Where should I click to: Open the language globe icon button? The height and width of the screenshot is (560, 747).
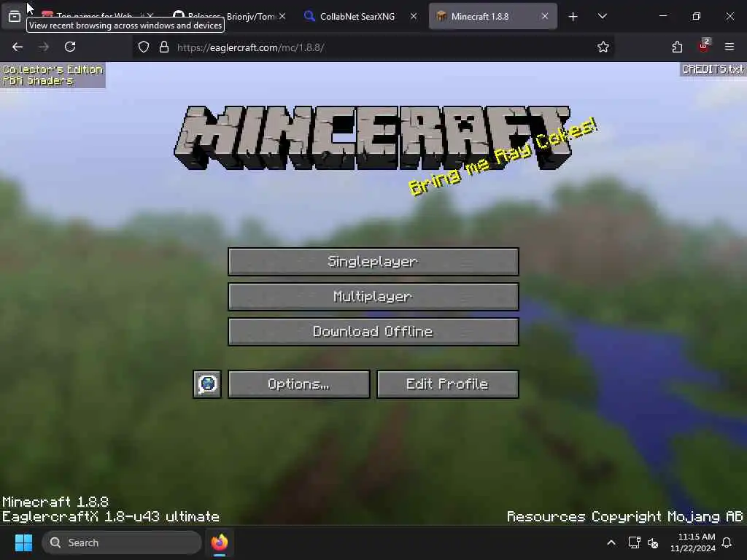point(207,384)
